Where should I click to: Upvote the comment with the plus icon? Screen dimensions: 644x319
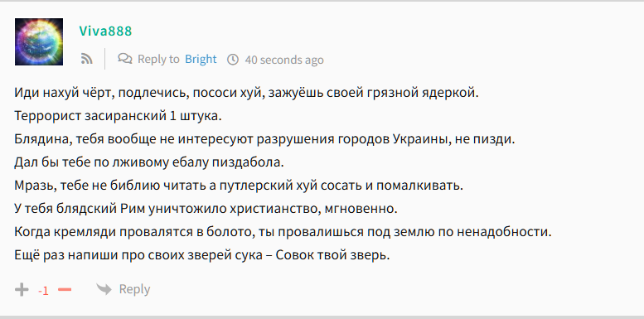pyautogui.click(x=22, y=290)
